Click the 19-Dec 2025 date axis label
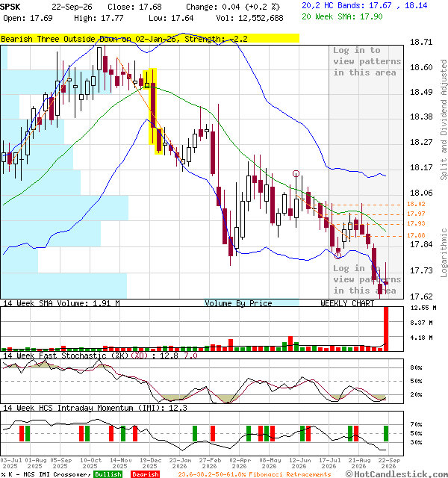Viewport: 448px width, 478px height. [x=150, y=463]
